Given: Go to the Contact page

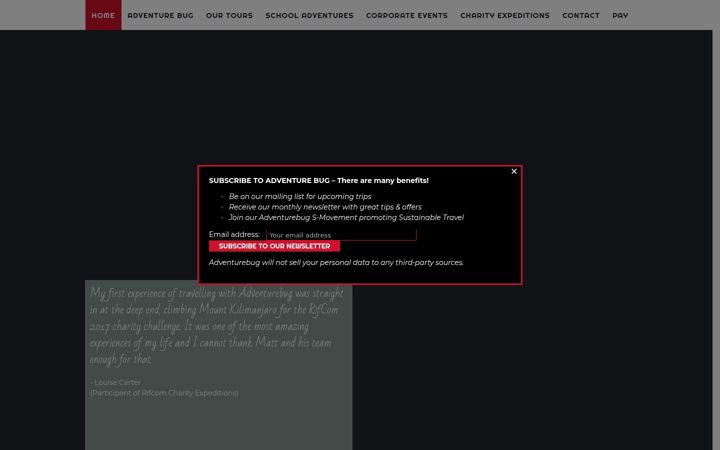Looking at the screenshot, I should tap(581, 15).
